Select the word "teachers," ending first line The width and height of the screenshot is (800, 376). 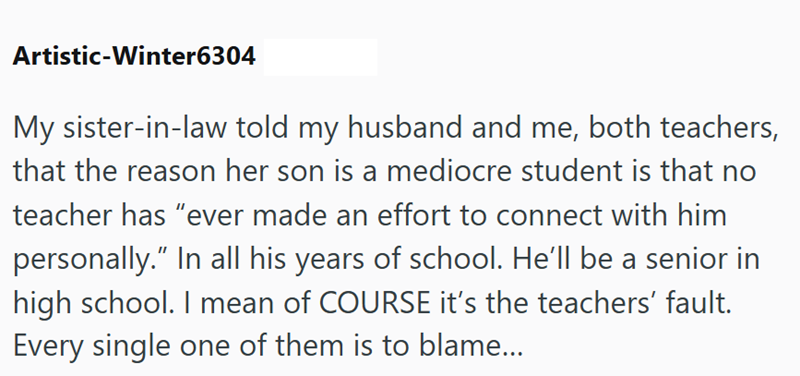click(719, 129)
